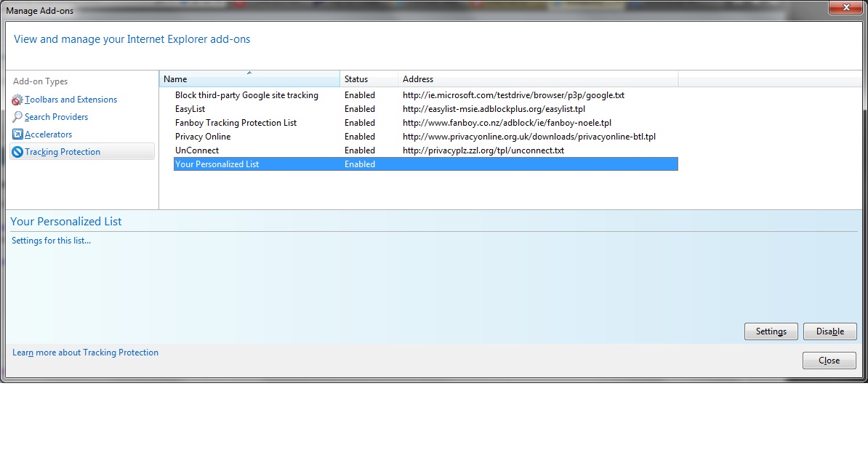Click Enabled status of Fanboy list row
This screenshot has width=868, height=471.
click(360, 123)
